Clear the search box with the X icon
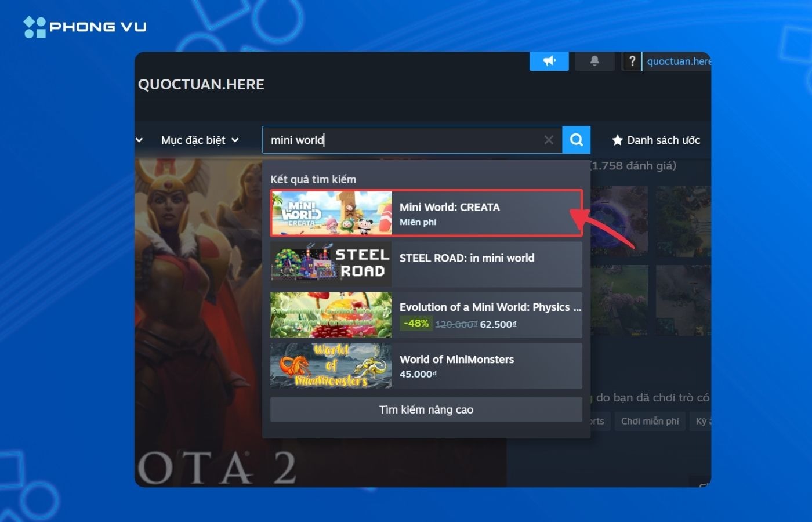Screen dimensions: 812x522 (x=549, y=140)
